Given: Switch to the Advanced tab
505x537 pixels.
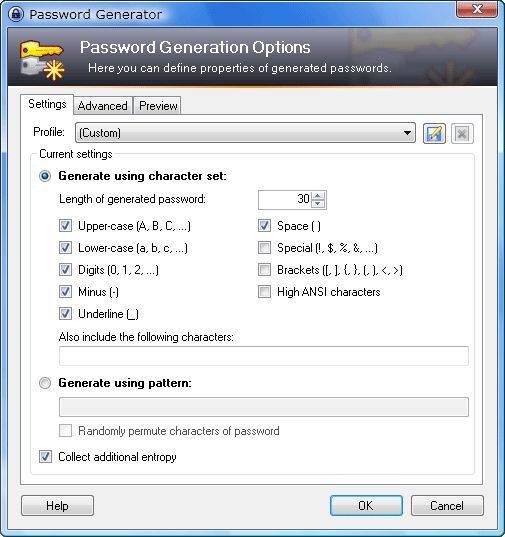Looking at the screenshot, I should tap(103, 105).
